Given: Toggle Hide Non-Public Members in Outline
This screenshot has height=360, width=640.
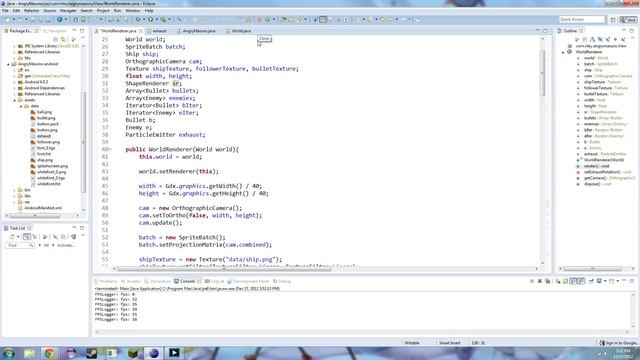Looking at the screenshot, I should pos(616,40).
